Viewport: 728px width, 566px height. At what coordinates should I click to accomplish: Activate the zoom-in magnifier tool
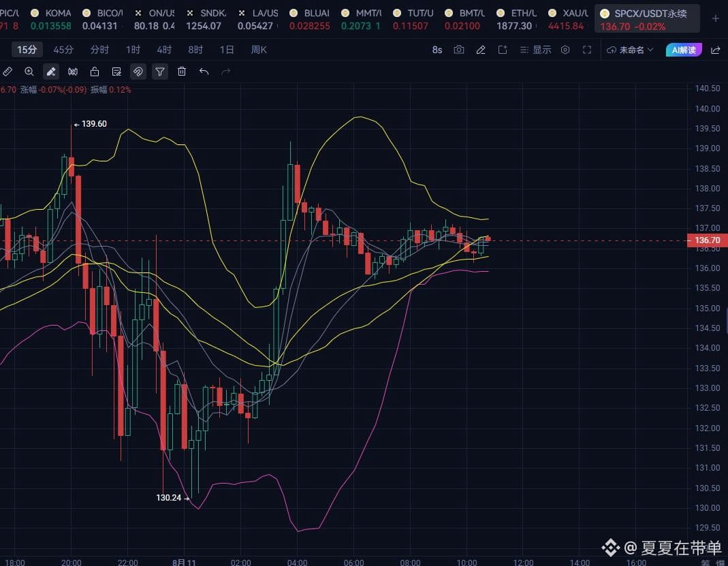click(x=29, y=72)
